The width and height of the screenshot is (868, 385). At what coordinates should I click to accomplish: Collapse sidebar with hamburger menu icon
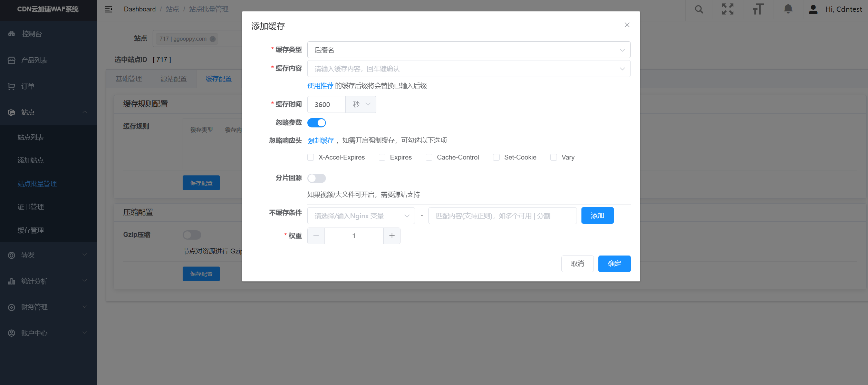[108, 9]
